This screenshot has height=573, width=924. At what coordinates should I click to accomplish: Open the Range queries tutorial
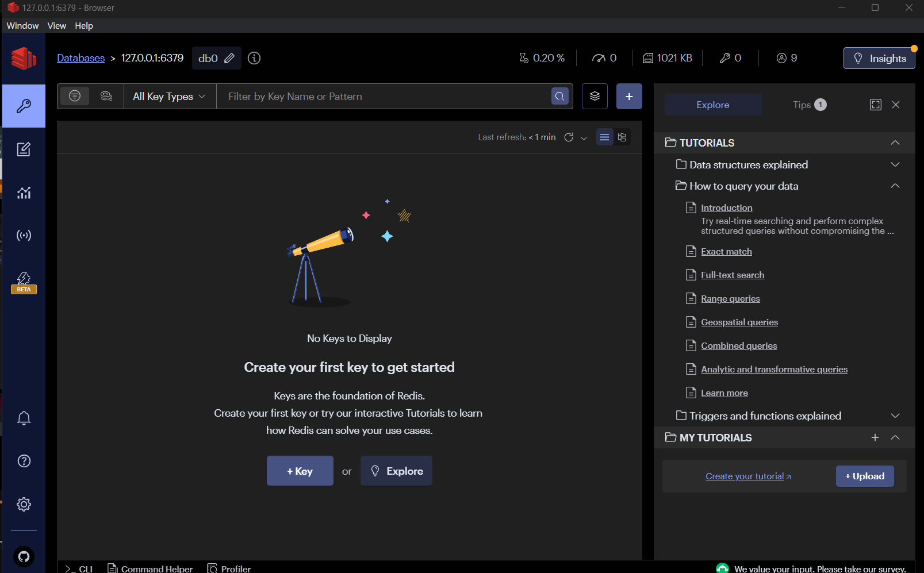[730, 298]
